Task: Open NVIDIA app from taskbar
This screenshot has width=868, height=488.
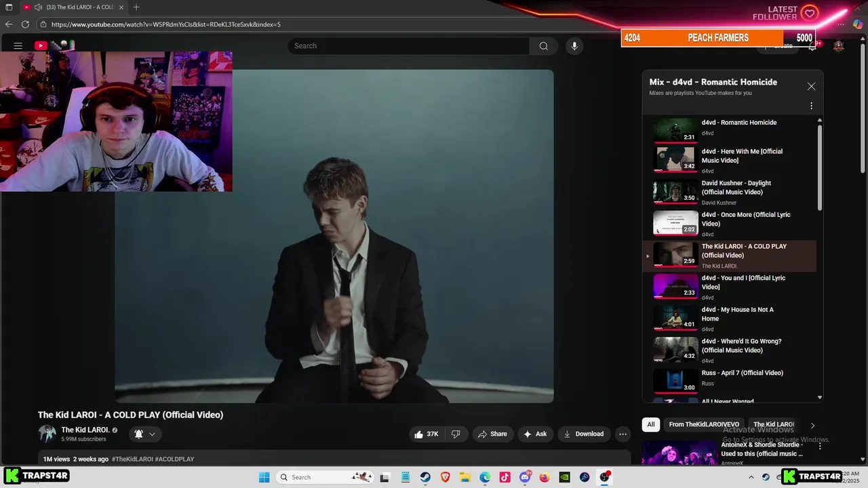Action: (565, 477)
